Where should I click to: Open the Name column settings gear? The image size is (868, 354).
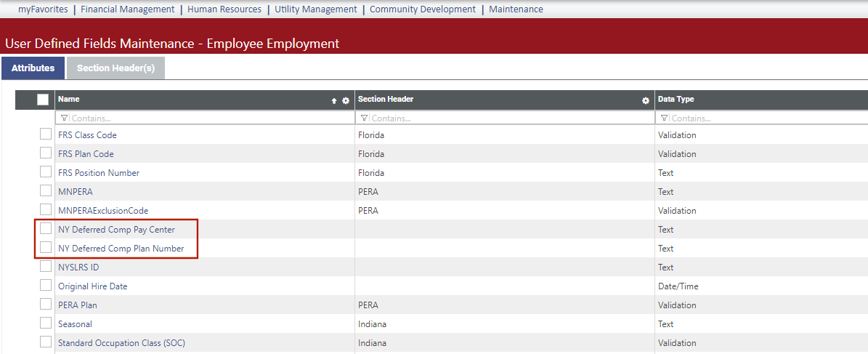[346, 101]
